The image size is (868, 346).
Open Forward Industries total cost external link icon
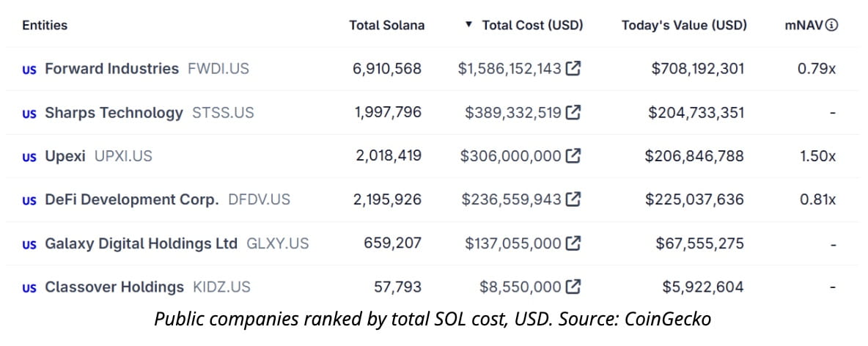coord(573,69)
